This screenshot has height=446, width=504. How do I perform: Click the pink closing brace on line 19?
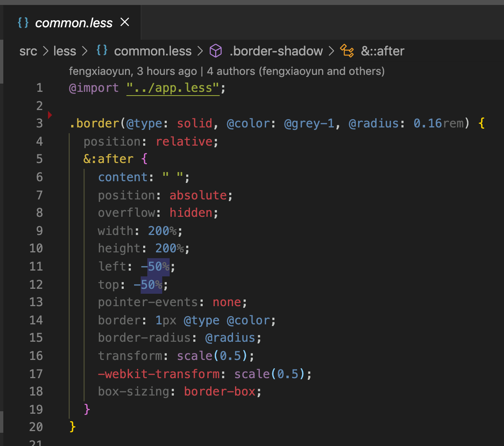pyautogui.click(x=87, y=409)
